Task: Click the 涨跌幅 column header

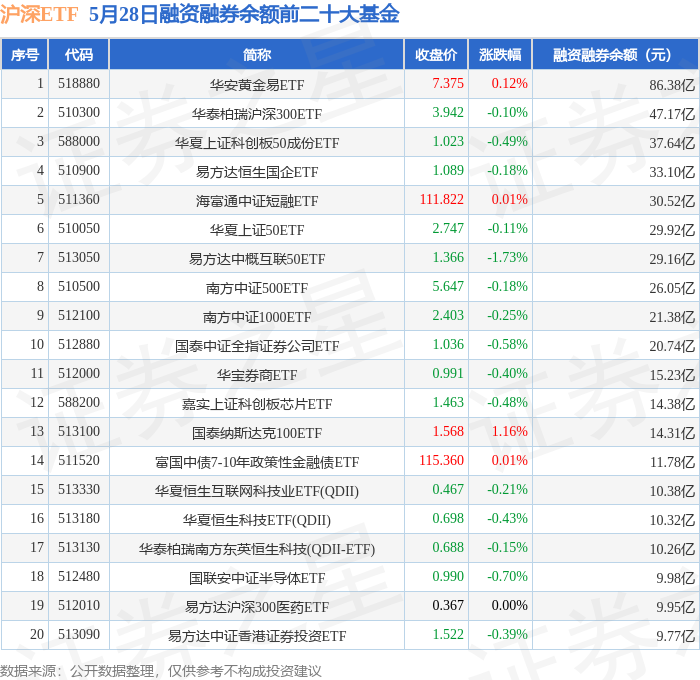Action: click(x=500, y=55)
